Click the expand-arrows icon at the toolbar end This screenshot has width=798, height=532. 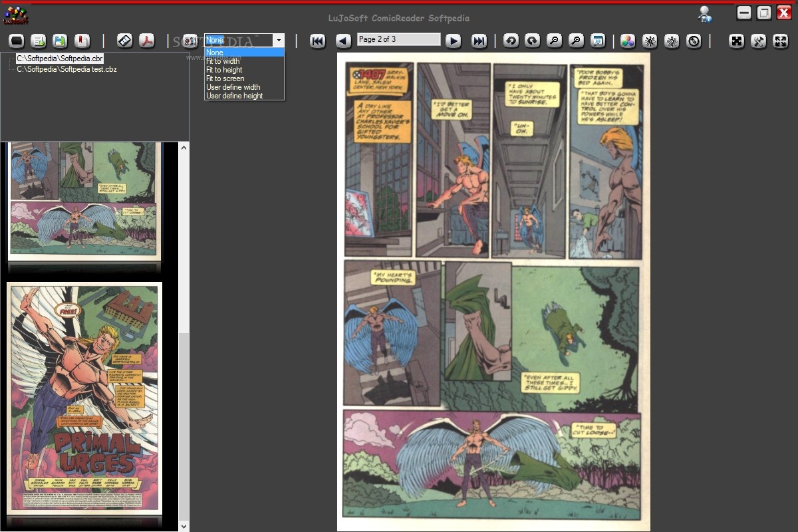(x=781, y=41)
